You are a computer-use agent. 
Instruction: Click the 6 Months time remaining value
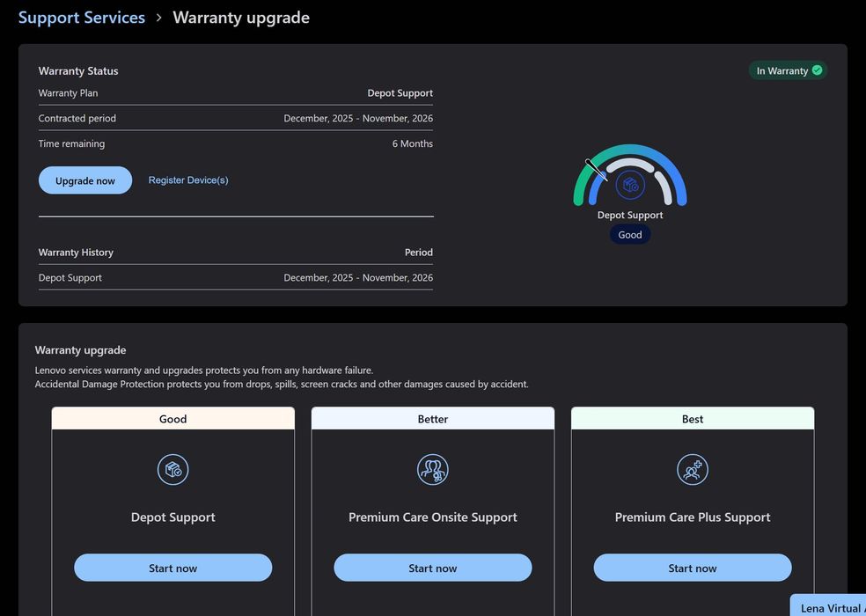click(413, 143)
